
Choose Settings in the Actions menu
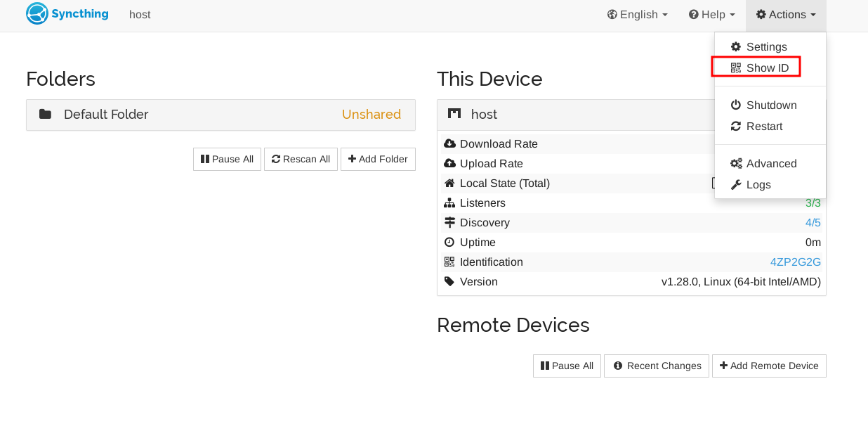[766, 47]
